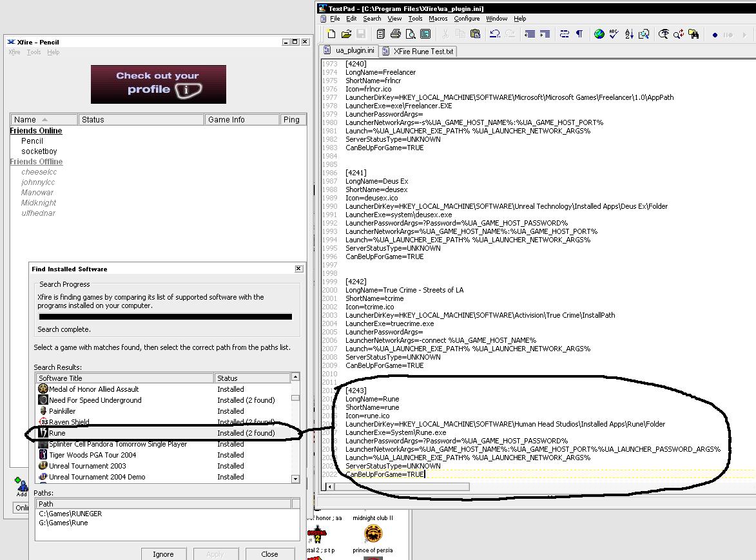Click the LongName=Deus Ex line in the editor
The height and width of the screenshot is (560, 756).
[376, 181]
